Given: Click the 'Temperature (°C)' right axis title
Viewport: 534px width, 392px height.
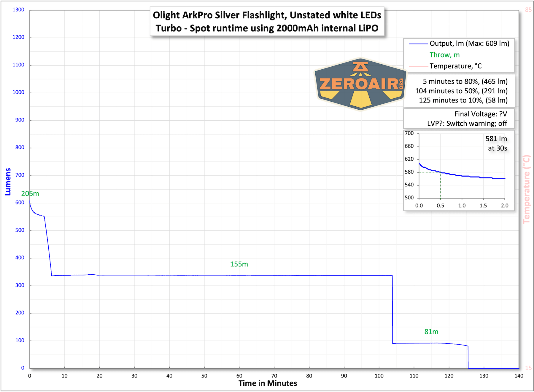Looking at the screenshot, I should pyautogui.click(x=526, y=189).
